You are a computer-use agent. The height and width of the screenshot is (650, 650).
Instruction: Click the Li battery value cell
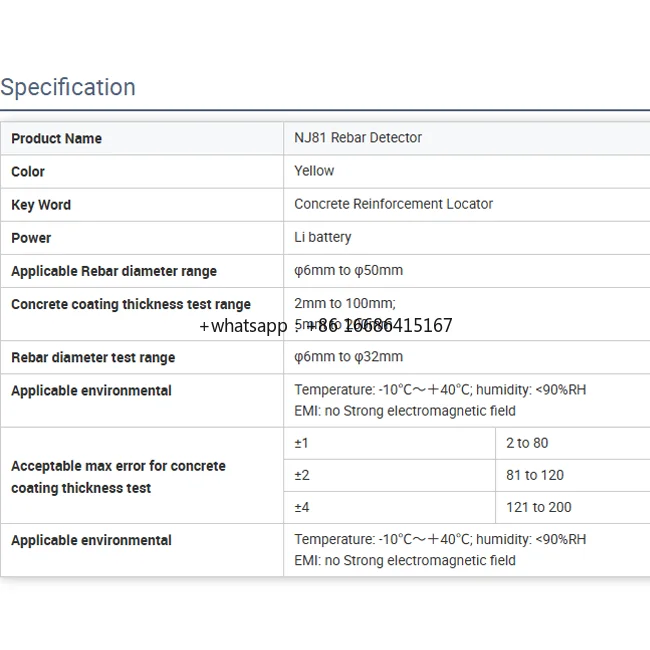pos(322,237)
